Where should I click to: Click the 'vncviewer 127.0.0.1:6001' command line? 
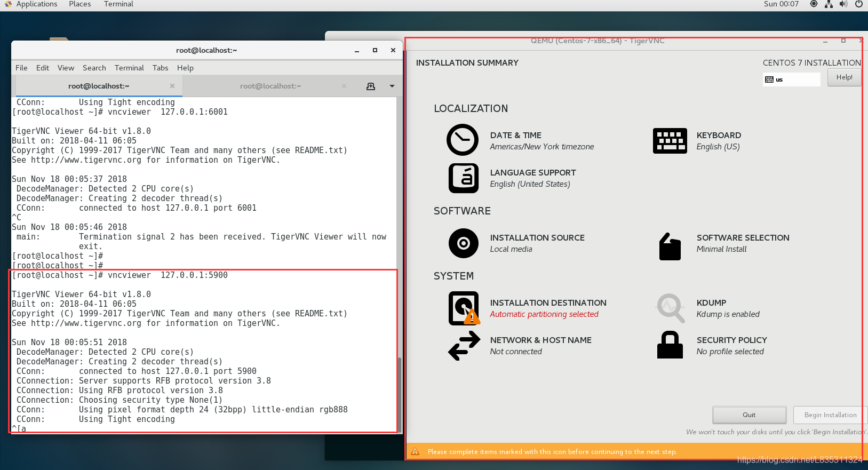(x=120, y=112)
